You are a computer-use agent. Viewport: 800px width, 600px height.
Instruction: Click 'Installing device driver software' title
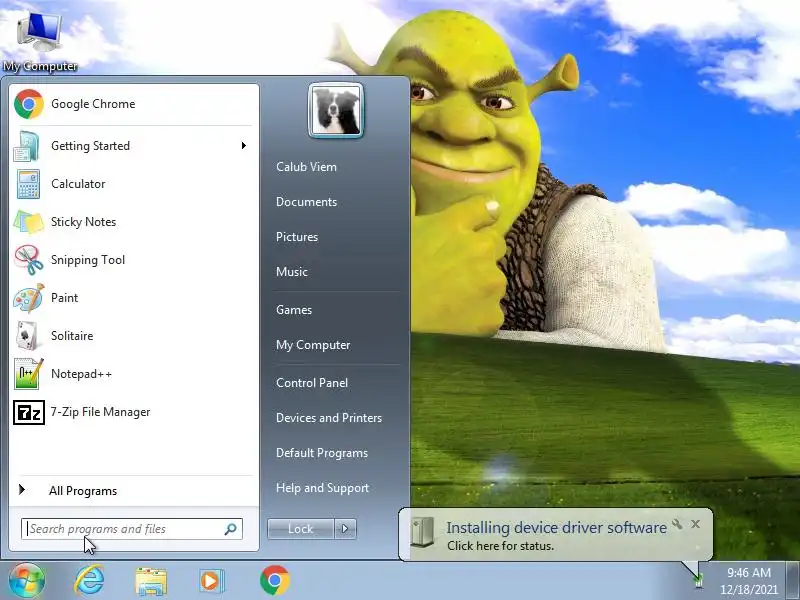point(556,528)
